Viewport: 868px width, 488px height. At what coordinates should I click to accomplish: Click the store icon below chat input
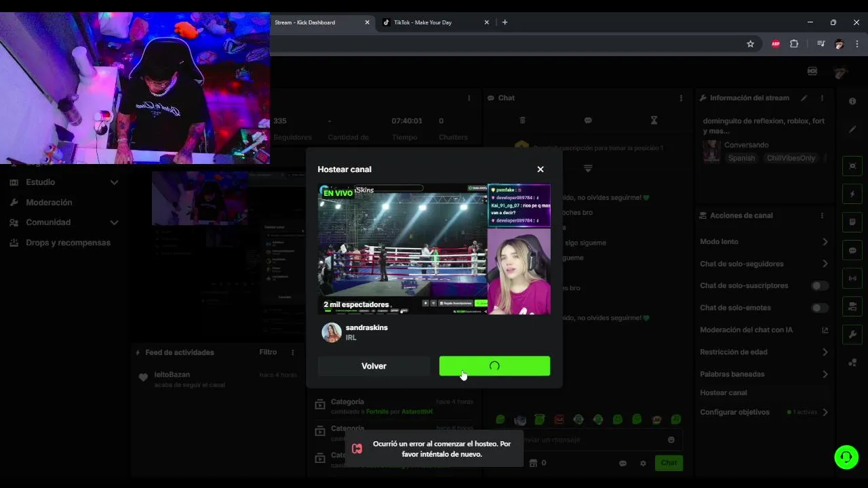[x=533, y=464]
